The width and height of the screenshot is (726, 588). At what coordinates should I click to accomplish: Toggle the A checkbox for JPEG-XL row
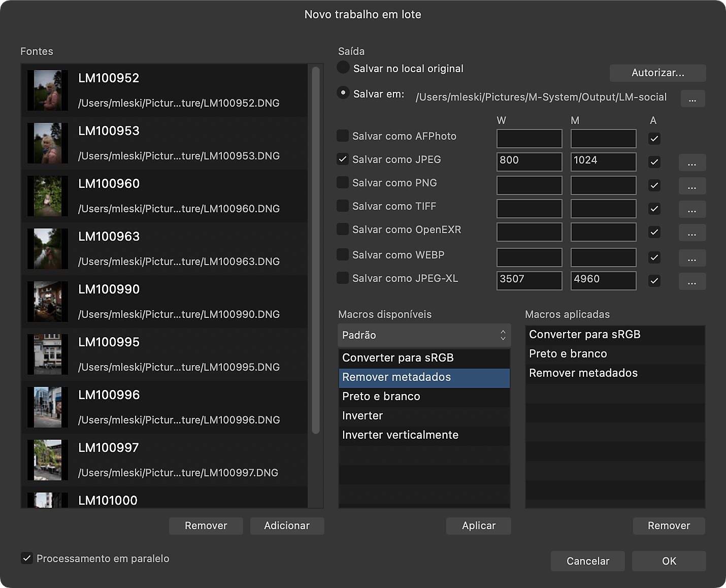point(654,281)
